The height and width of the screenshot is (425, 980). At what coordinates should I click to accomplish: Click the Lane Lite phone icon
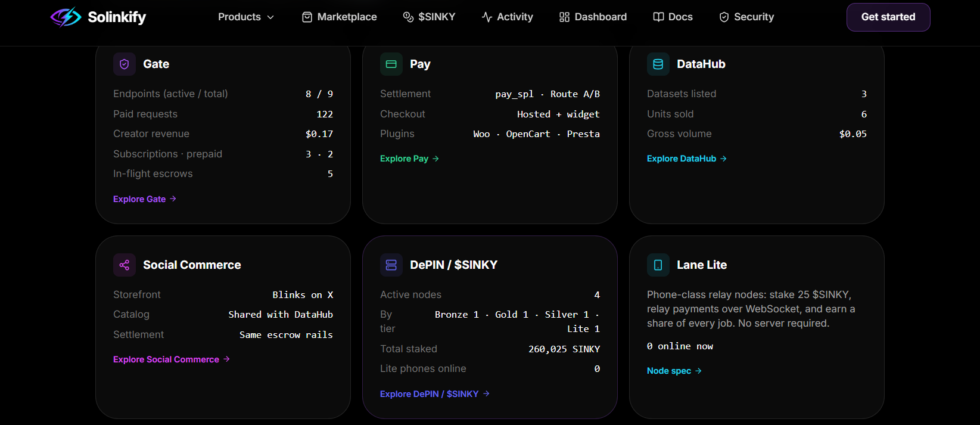click(x=658, y=265)
